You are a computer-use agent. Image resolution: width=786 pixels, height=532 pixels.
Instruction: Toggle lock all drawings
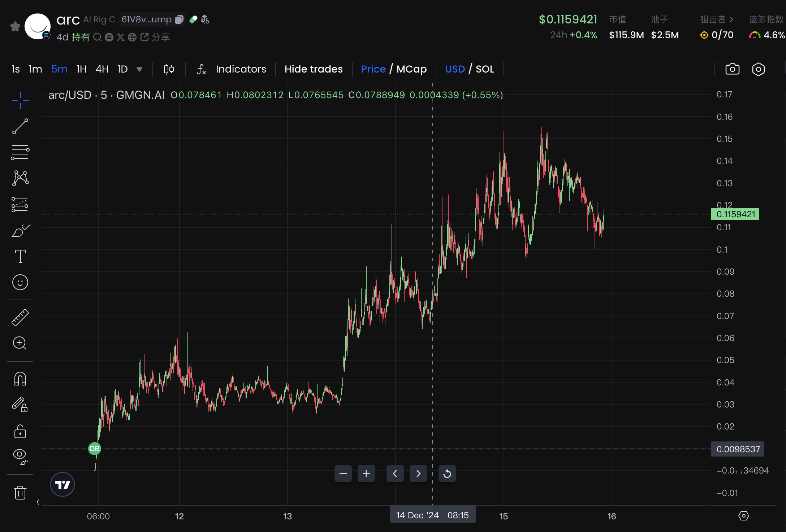tap(20, 432)
